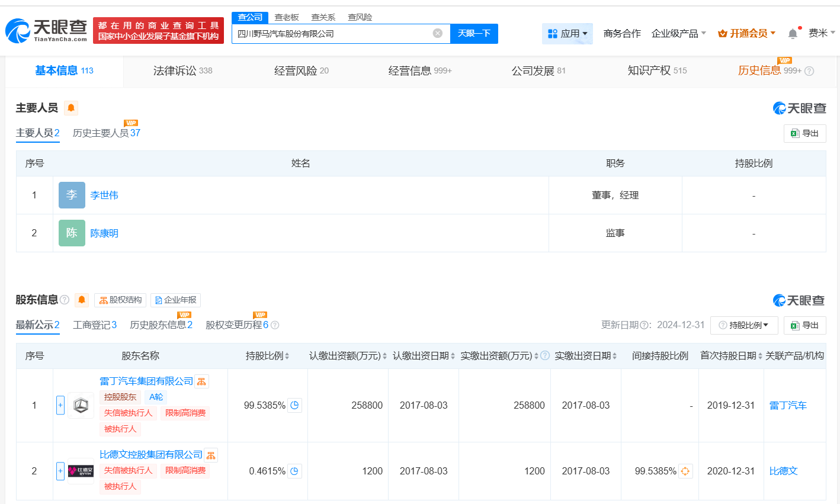Viewport: 840px width, 504px height.
Task: Open 开通会员 dropdown
Action: pyautogui.click(x=746, y=33)
